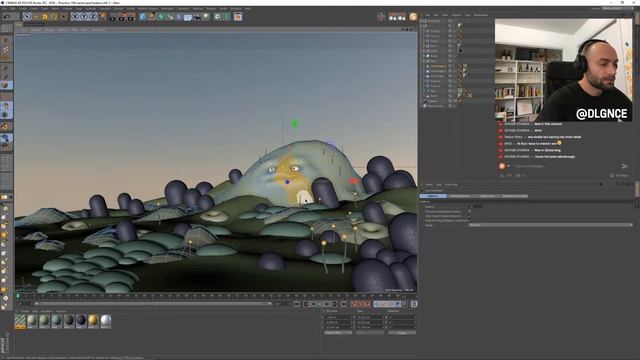Click the red X-axis gizmo handle
The width and height of the screenshot is (640, 360).
[x=353, y=180]
